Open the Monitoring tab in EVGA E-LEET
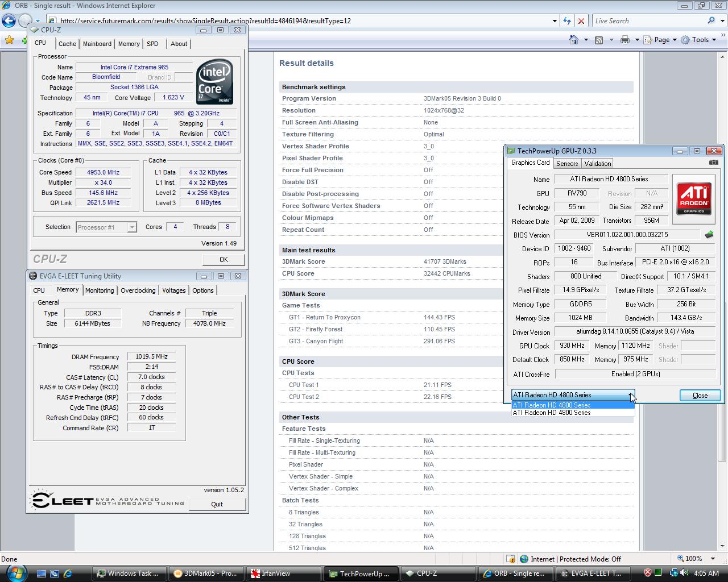 100,290
